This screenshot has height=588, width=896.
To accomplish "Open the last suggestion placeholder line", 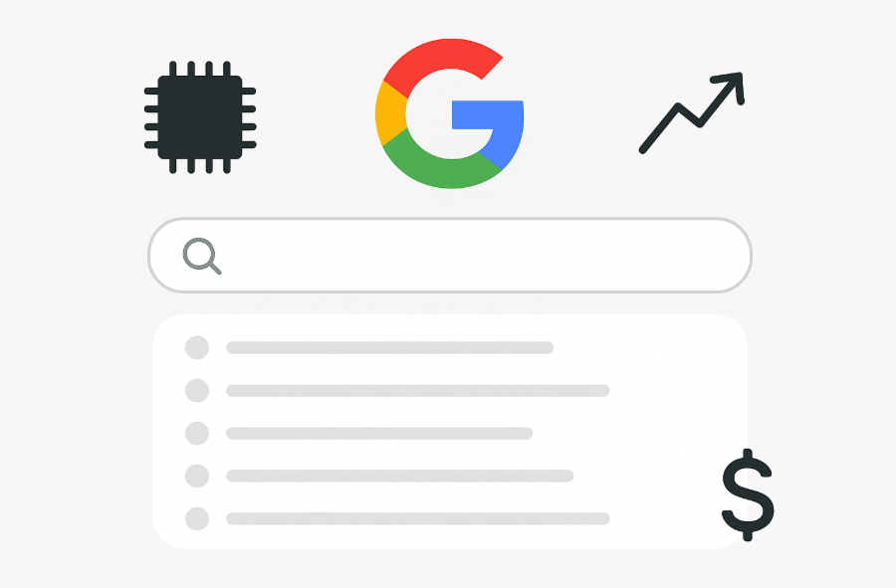I will (x=418, y=519).
